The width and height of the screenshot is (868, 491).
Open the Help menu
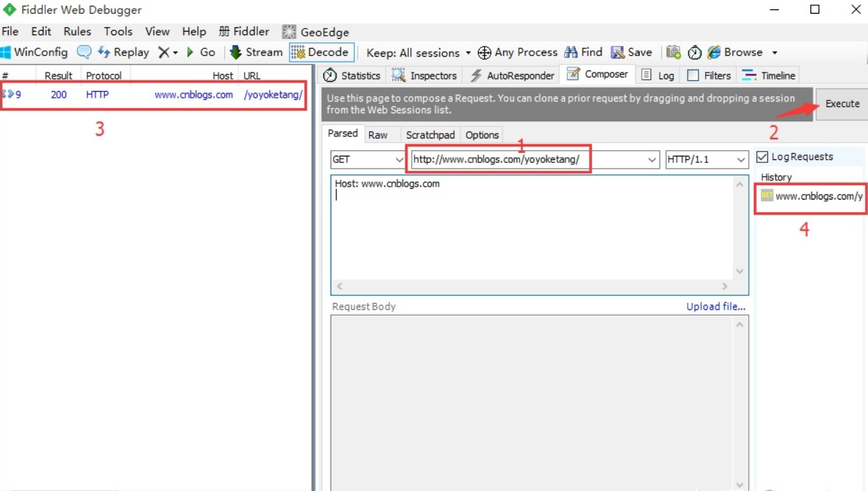pos(194,32)
